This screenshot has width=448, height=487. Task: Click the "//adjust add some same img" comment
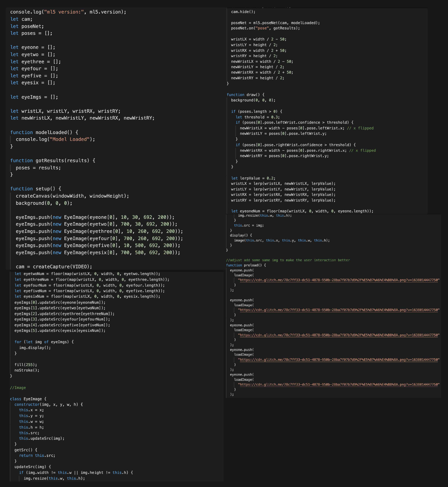coord(288,260)
